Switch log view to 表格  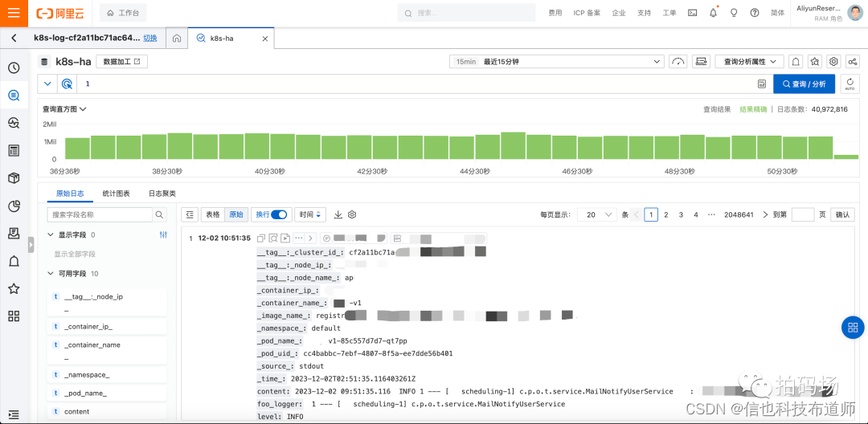(x=213, y=214)
